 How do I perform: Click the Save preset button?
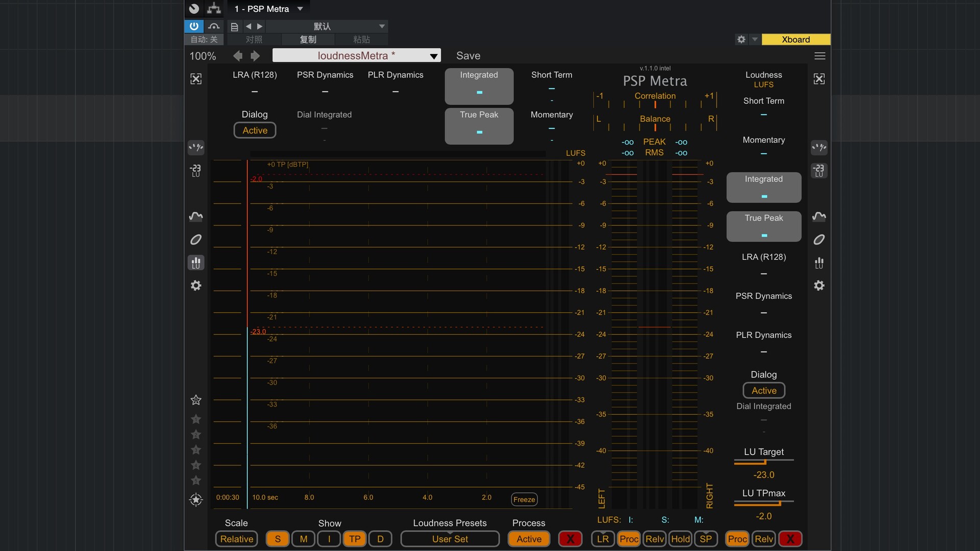click(468, 56)
